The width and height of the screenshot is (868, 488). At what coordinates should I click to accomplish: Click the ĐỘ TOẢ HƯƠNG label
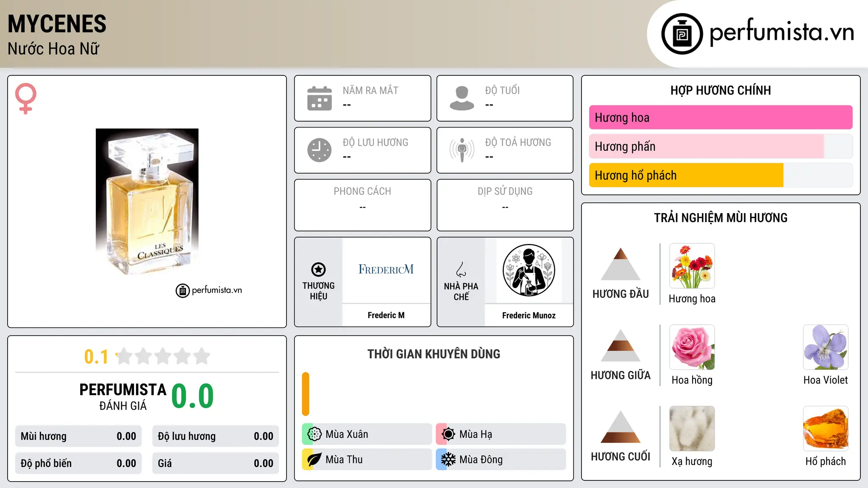tap(518, 142)
